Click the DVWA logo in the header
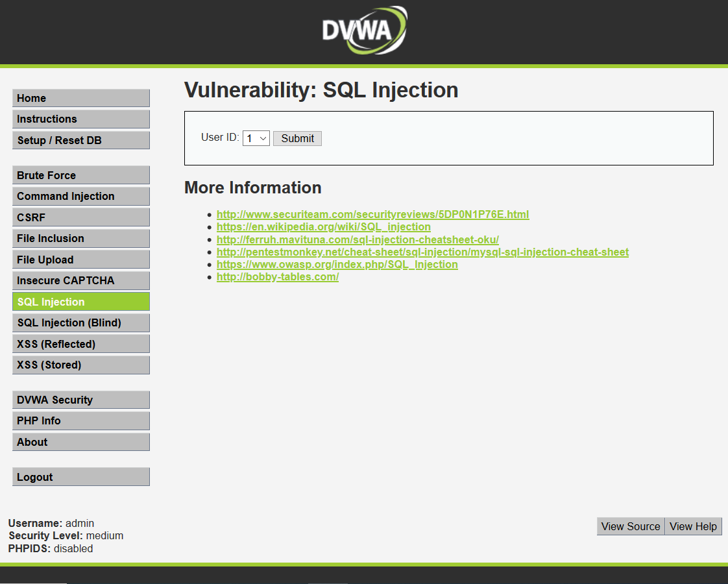This screenshot has height=584, width=728. point(365,30)
